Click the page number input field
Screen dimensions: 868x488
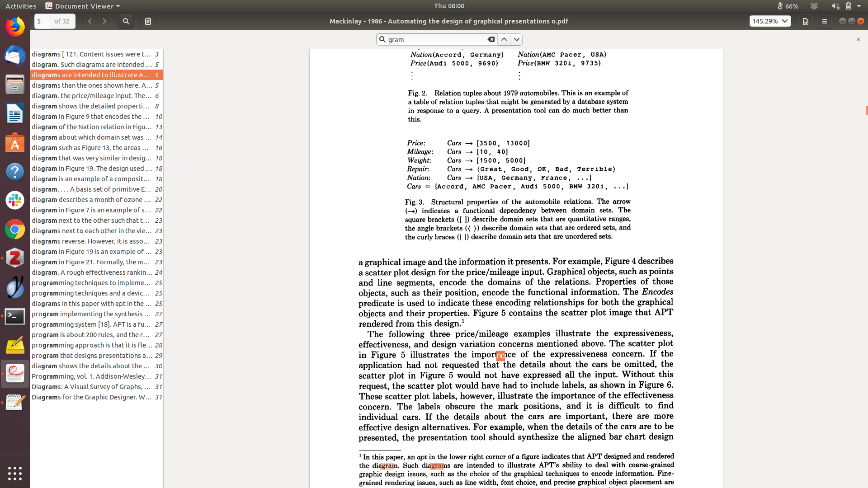pos(42,21)
